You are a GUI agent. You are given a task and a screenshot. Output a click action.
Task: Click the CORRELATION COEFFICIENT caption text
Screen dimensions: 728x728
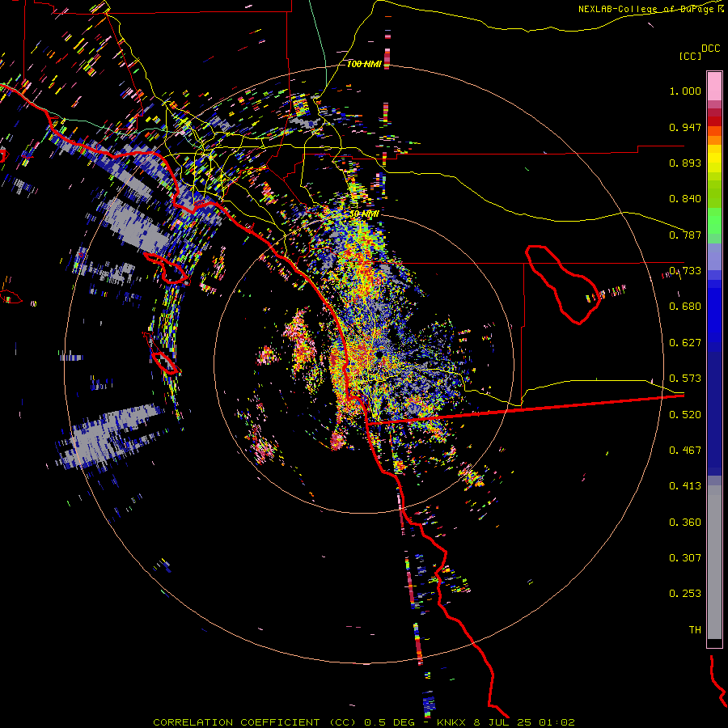point(236,722)
